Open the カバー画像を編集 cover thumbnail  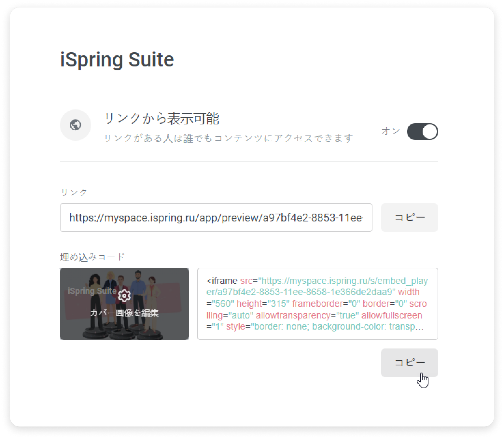[124, 304]
